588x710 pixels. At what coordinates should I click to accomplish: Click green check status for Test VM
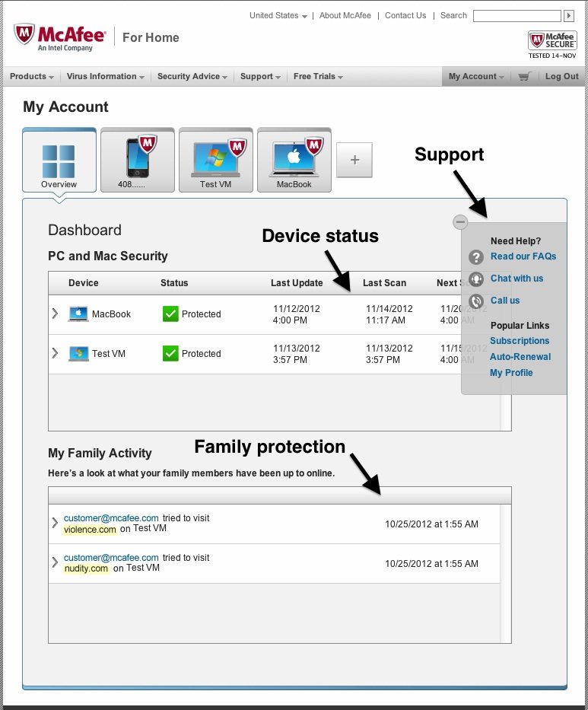(170, 354)
